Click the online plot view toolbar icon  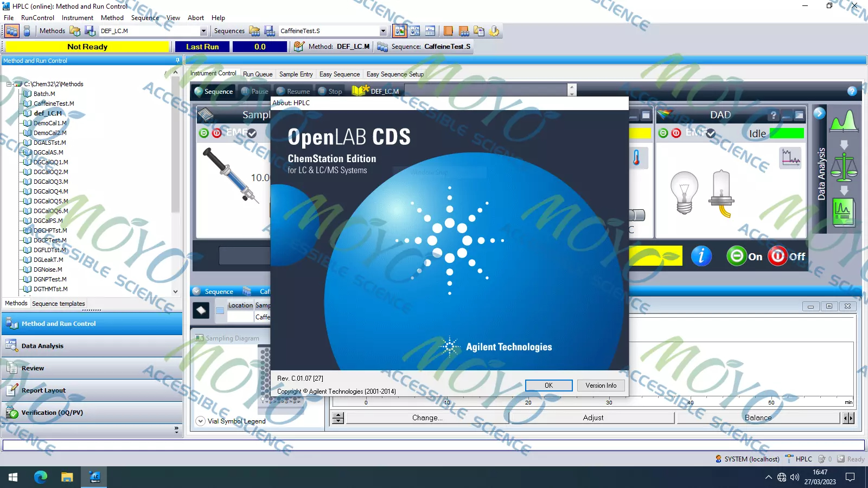pos(430,31)
